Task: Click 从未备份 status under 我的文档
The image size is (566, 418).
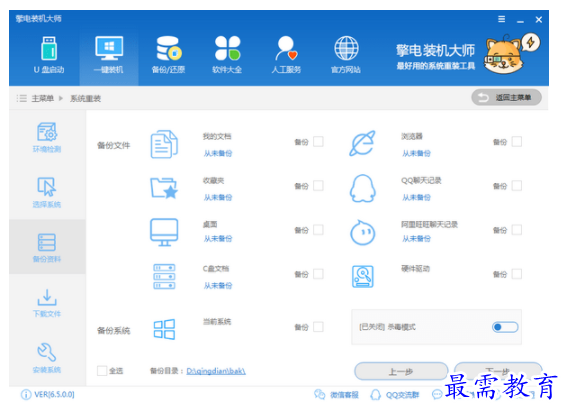Action: click(x=218, y=153)
